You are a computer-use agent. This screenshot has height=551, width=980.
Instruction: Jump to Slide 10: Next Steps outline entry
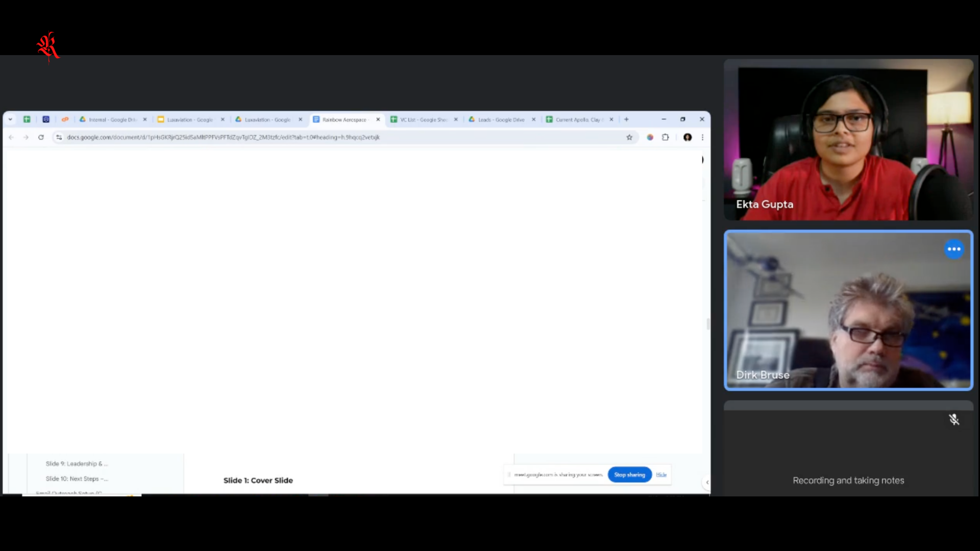click(77, 479)
